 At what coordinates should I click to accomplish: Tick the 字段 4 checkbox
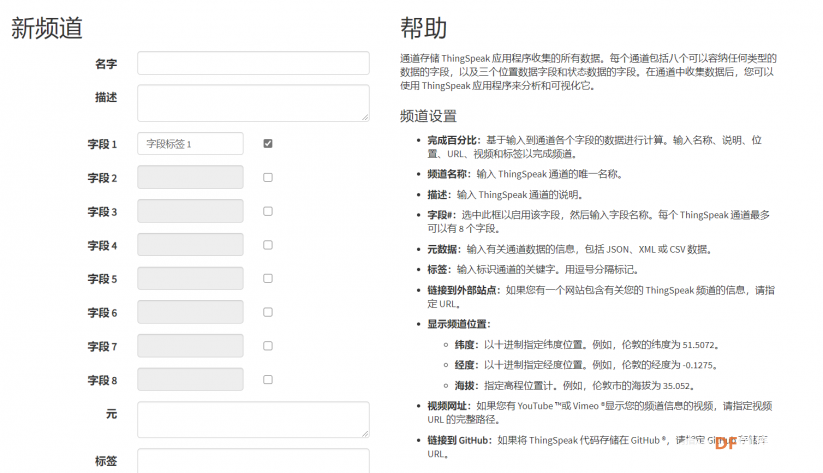tap(268, 245)
